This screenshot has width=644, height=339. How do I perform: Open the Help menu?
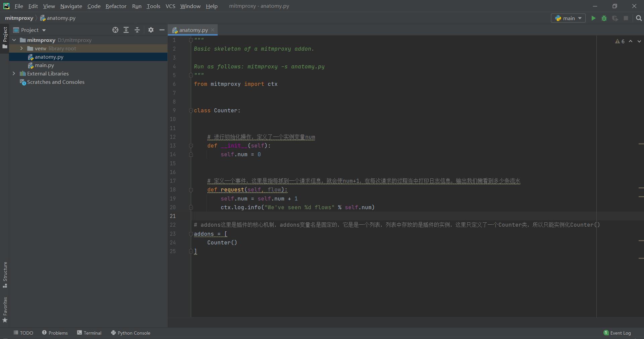coord(212,6)
